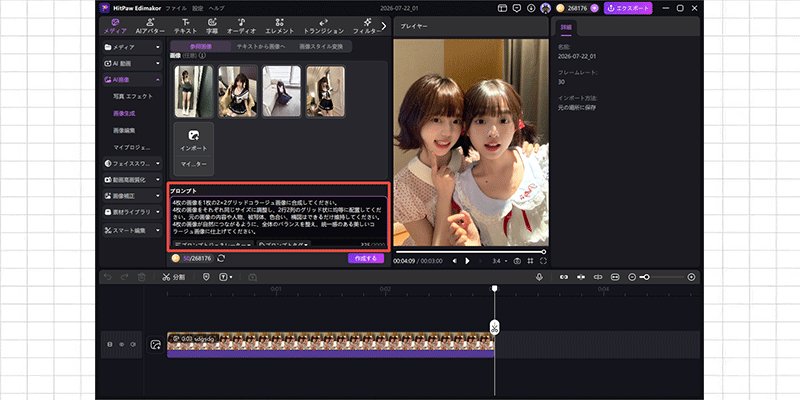
Task: Open the 設定 menu
Action: point(197,8)
